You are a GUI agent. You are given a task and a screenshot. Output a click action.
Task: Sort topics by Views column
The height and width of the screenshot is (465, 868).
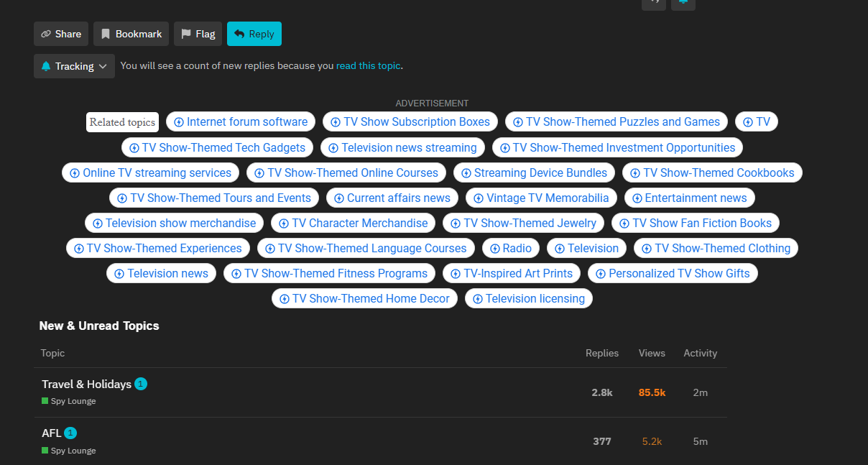(x=652, y=353)
